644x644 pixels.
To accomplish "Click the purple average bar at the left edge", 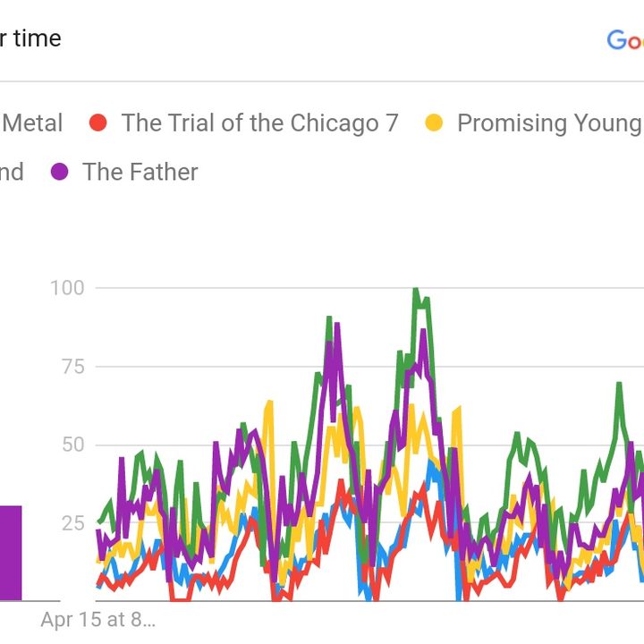I will point(11,553).
